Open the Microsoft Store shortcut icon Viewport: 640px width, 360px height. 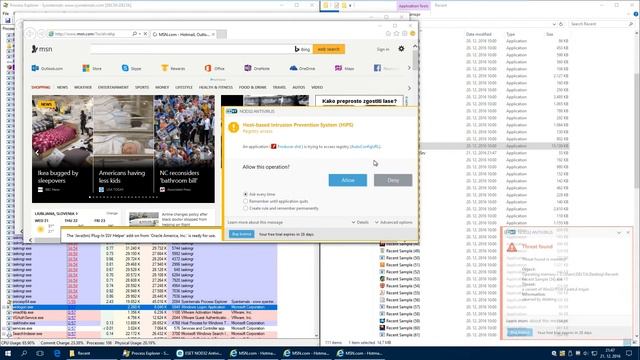[x=86, y=68]
